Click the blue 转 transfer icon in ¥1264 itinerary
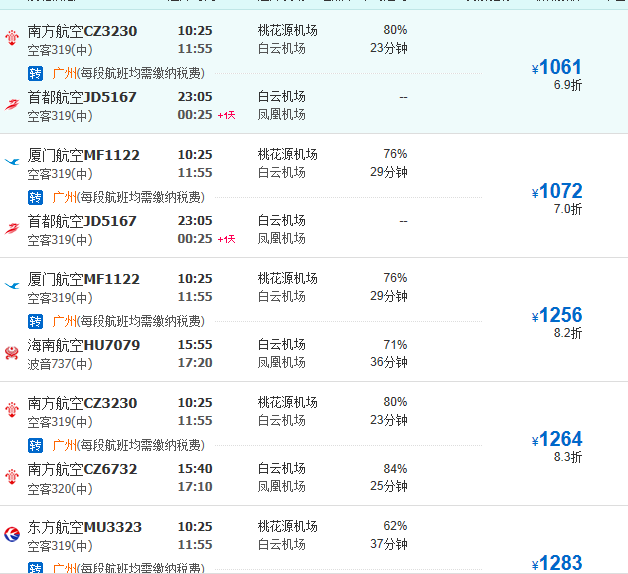This screenshot has height=574, width=628. pyautogui.click(x=35, y=445)
